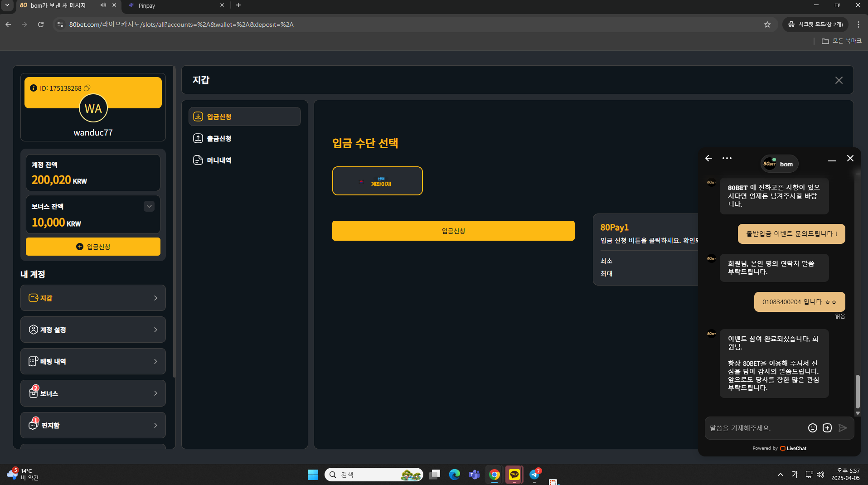
Task: Expand chevron on the 보너스 row
Action: coord(155,393)
